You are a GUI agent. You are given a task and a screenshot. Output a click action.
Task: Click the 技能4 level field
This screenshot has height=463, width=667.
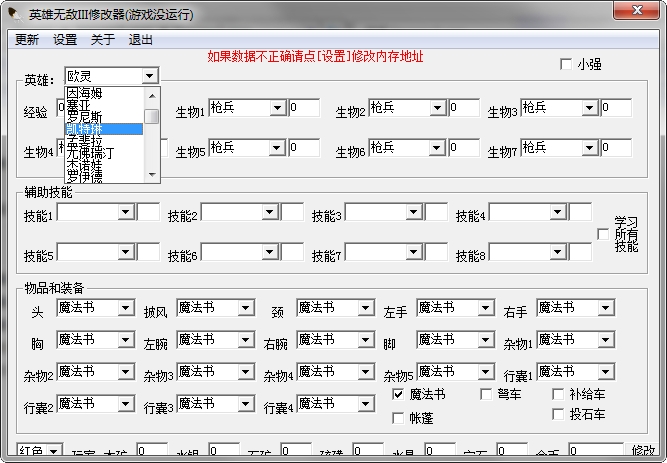pyautogui.click(x=580, y=212)
